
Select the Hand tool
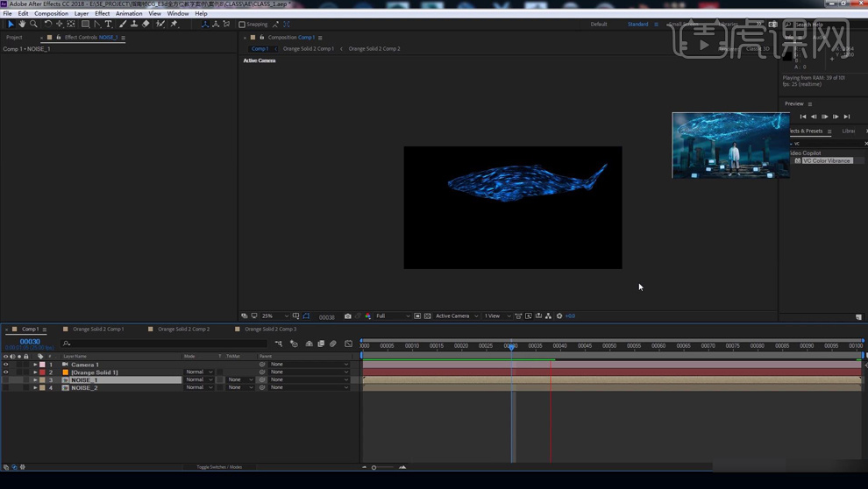(22, 25)
